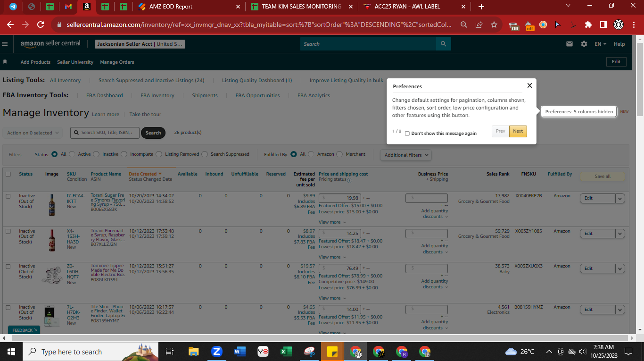Select the checkbox for SKU I7-ECA4-IKTT row
This screenshot has height=361, width=644.
(x=8, y=196)
